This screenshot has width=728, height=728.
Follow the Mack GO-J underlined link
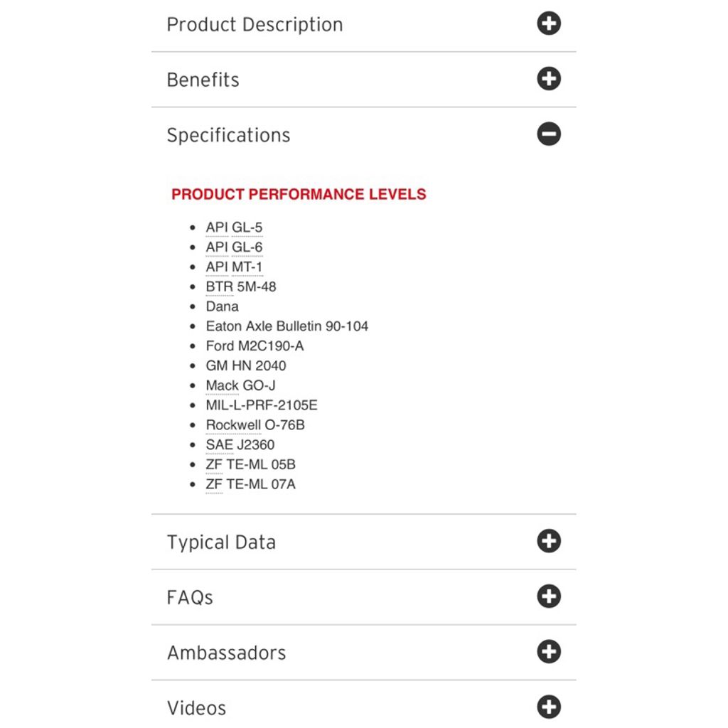pos(240,385)
